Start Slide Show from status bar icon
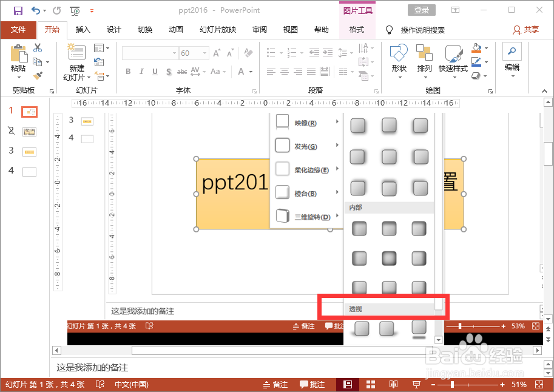This screenshot has width=554, height=392. point(416,385)
